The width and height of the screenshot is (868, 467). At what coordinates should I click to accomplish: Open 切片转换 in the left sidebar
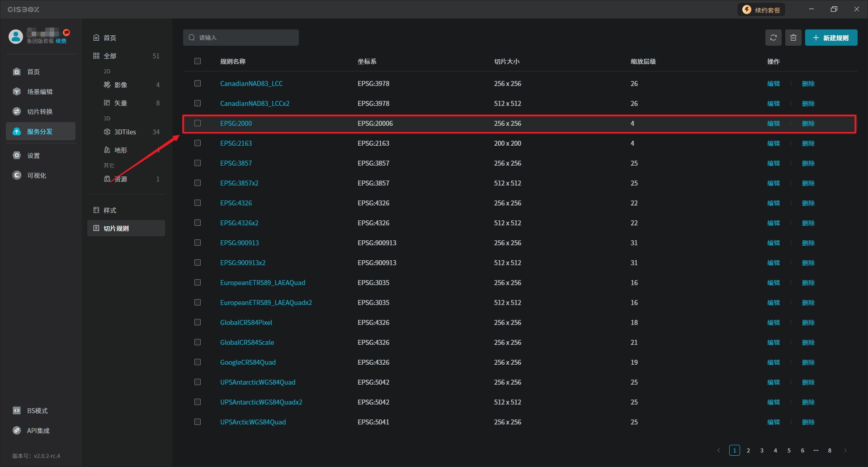coord(40,112)
